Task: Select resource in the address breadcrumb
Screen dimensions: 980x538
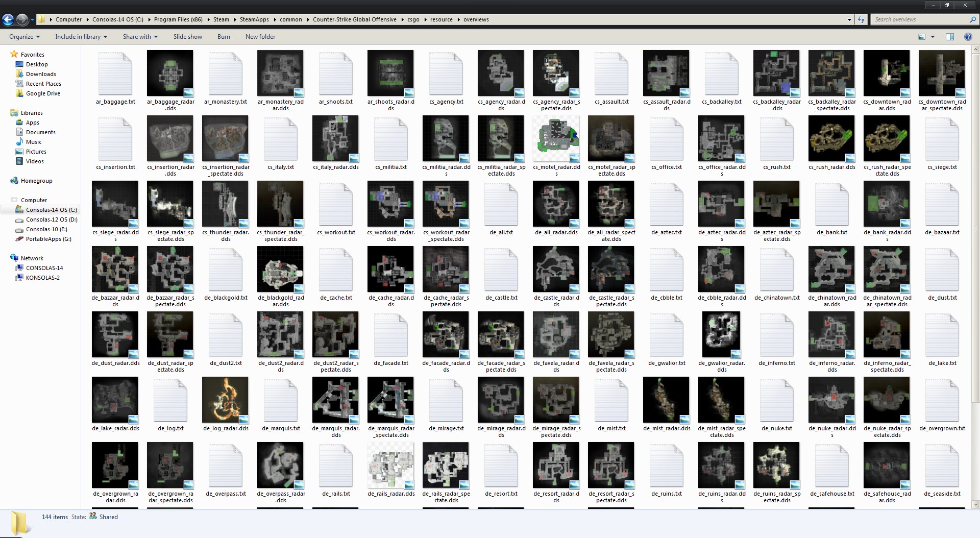Action: coord(442,19)
